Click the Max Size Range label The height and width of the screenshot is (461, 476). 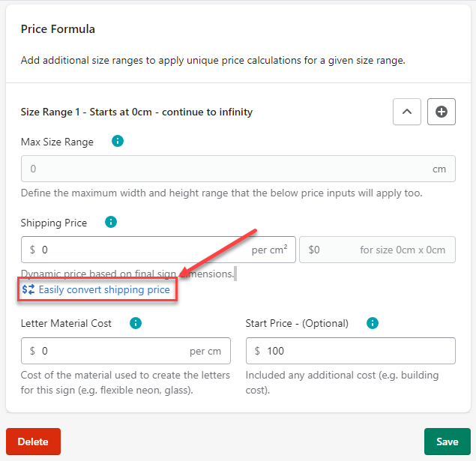[x=57, y=142]
